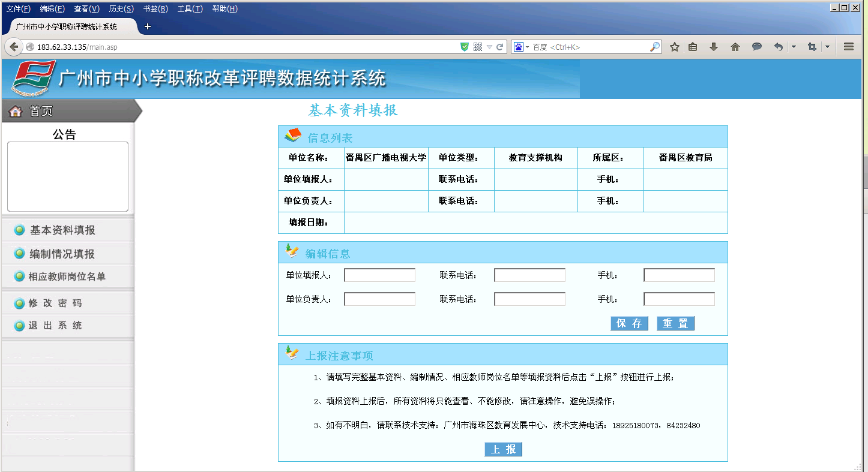Click the Baidu paw search engine icon
The image size is (868, 472).
tap(518, 47)
